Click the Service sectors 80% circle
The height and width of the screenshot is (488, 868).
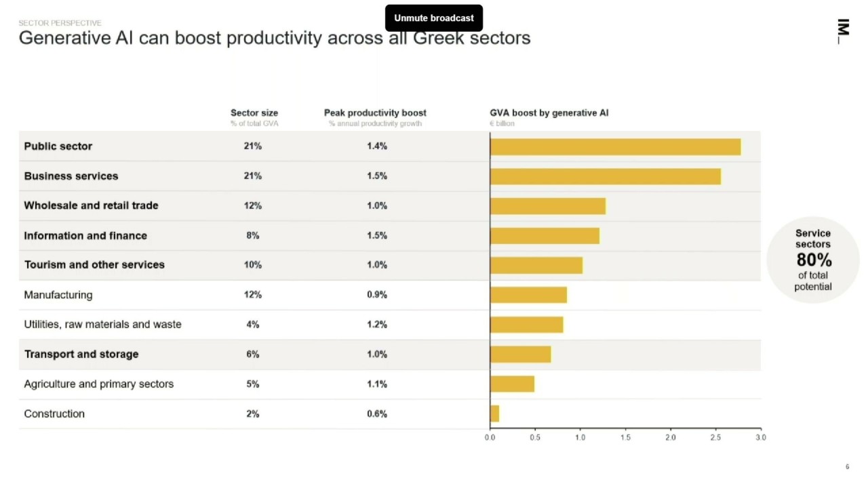pyautogui.click(x=813, y=260)
